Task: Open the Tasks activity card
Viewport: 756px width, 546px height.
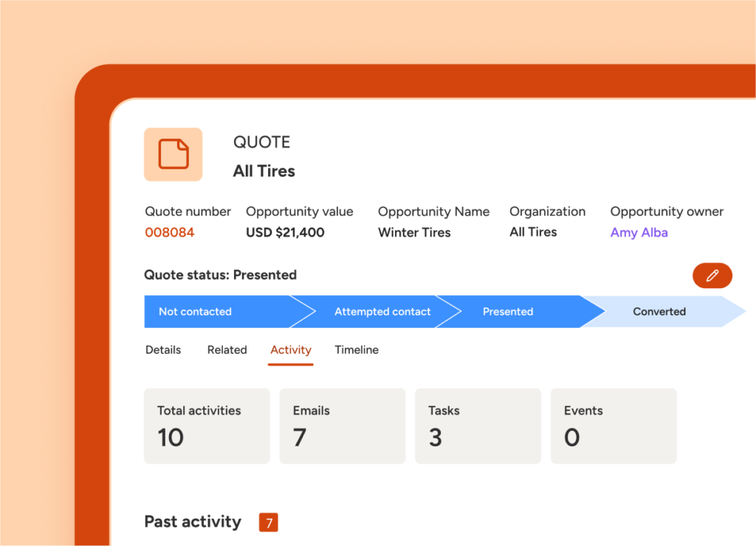Action: (x=478, y=426)
